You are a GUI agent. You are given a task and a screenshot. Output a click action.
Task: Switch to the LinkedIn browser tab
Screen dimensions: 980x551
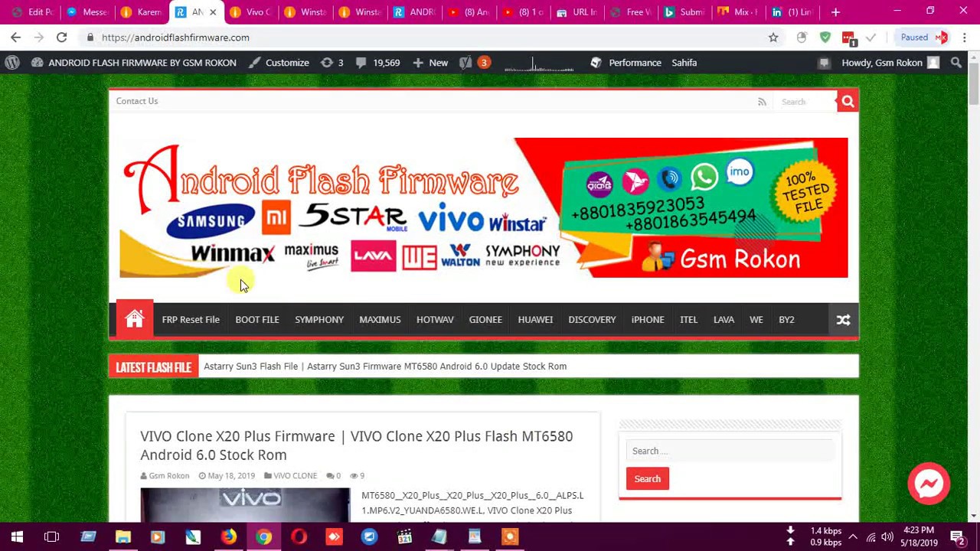tap(792, 12)
